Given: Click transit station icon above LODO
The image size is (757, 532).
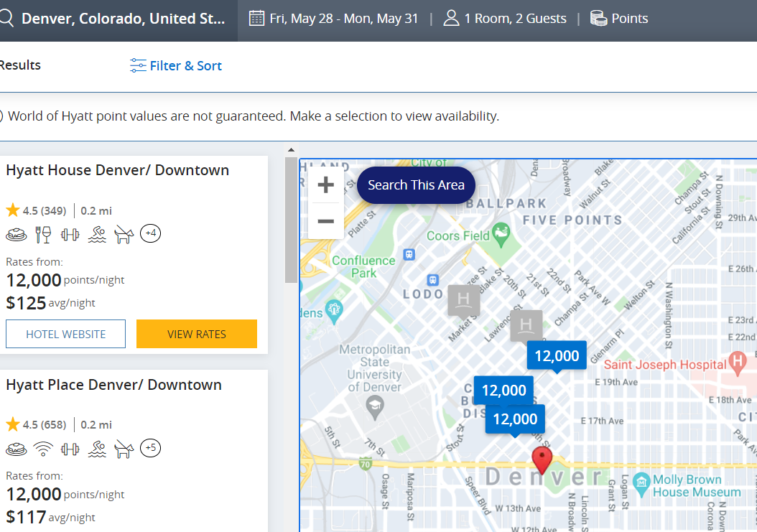Looking at the screenshot, I should pyautogui.click(x=432, y=279).
